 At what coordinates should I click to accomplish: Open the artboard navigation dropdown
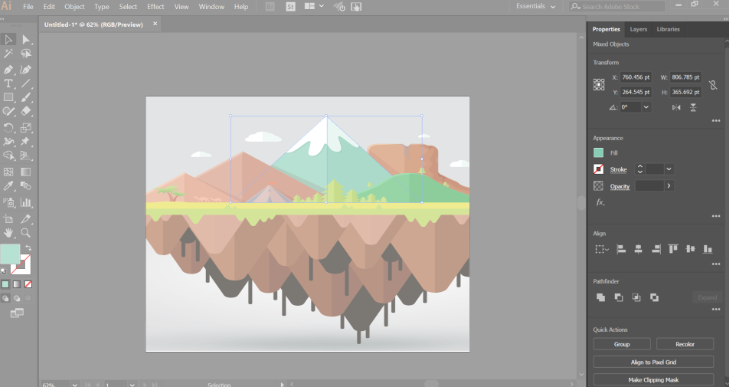[132, 384]
